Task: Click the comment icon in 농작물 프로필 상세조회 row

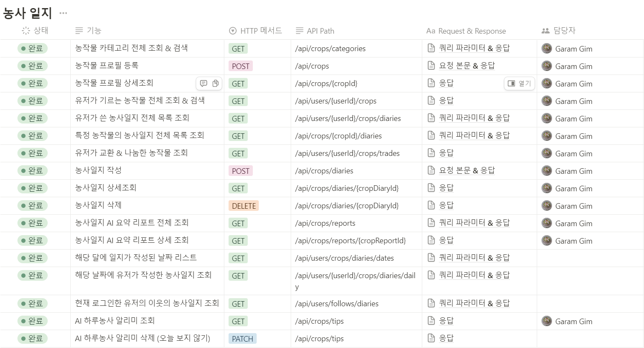Action: click(203, 83)
